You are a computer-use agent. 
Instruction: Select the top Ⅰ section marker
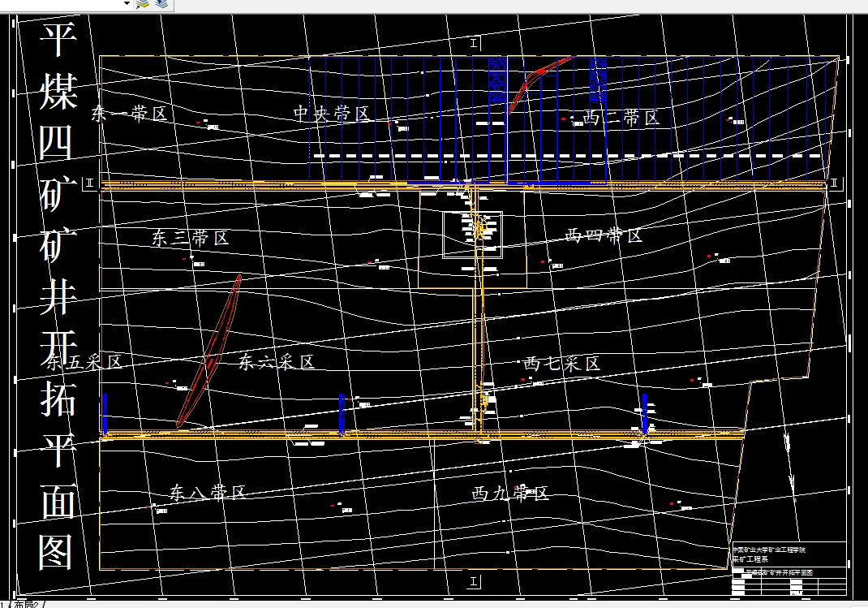pos(474,43)
